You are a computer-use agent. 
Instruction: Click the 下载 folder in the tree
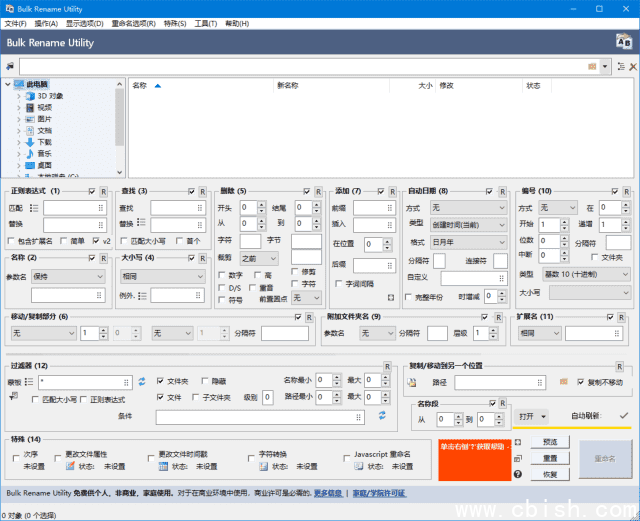44,142
